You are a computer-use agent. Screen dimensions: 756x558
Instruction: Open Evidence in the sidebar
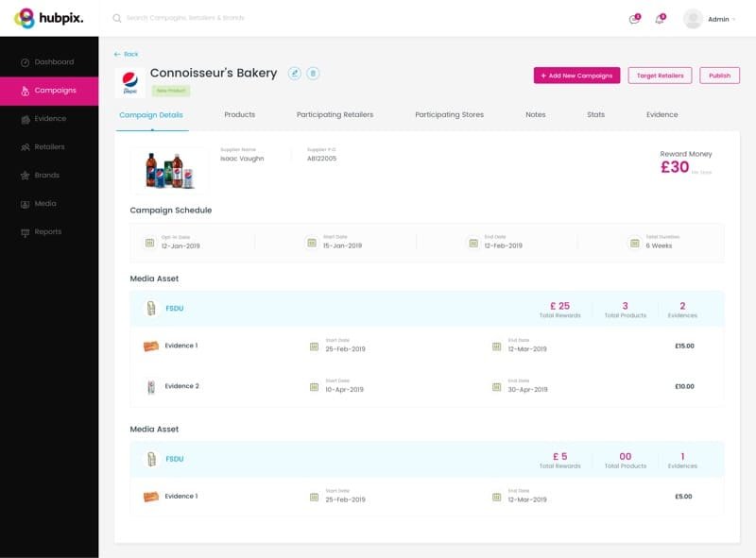[x=49, y=119]
